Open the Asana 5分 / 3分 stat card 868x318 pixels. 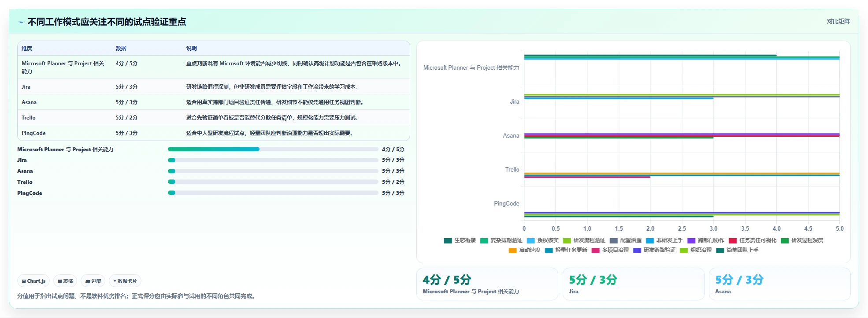click(x=780, y=284)
